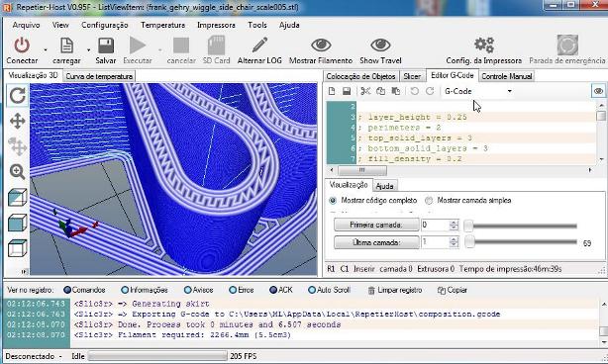Screen dimensions: 608x364
Task: Click the editor horizontal scrollbar thumb
Action: tap(361, 170)
